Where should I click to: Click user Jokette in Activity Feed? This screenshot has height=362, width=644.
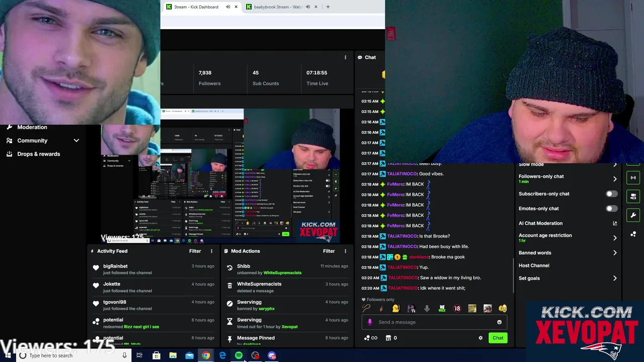point(112,284)
